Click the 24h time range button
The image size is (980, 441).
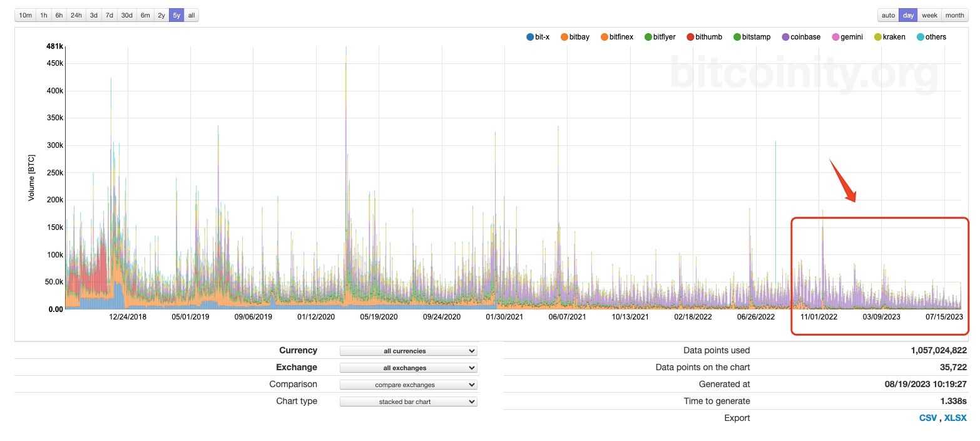coord(76,14)
